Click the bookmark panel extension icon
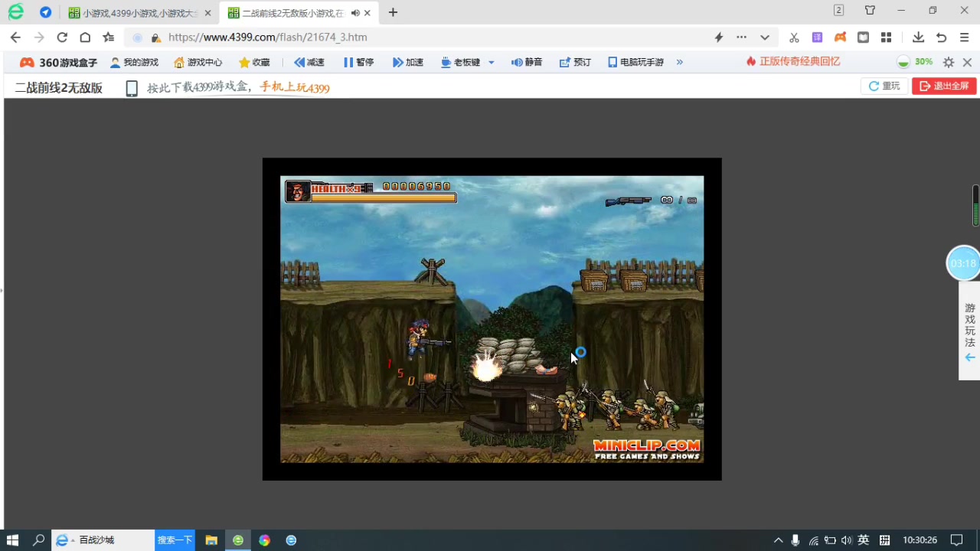 [x=863, y=37]
